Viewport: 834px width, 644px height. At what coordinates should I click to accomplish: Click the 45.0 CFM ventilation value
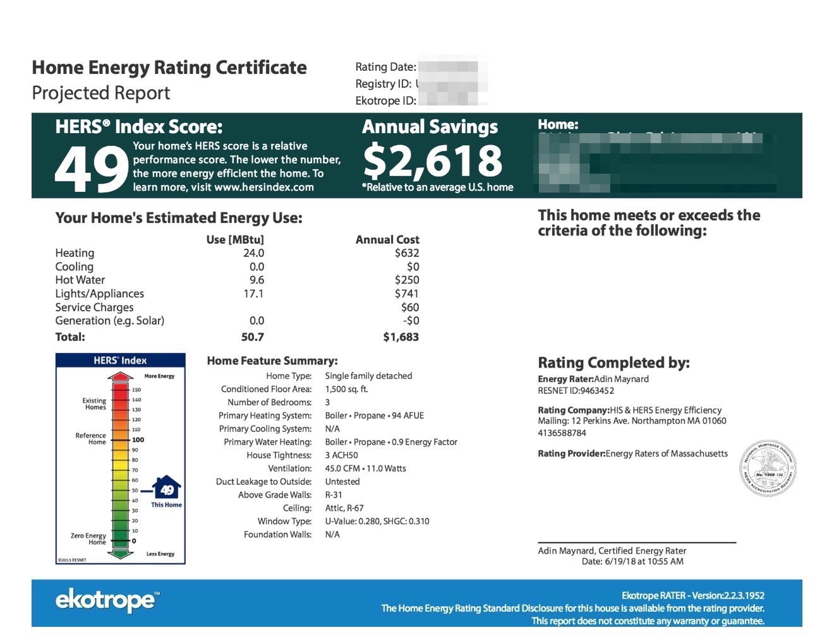[x=365, y=469]
